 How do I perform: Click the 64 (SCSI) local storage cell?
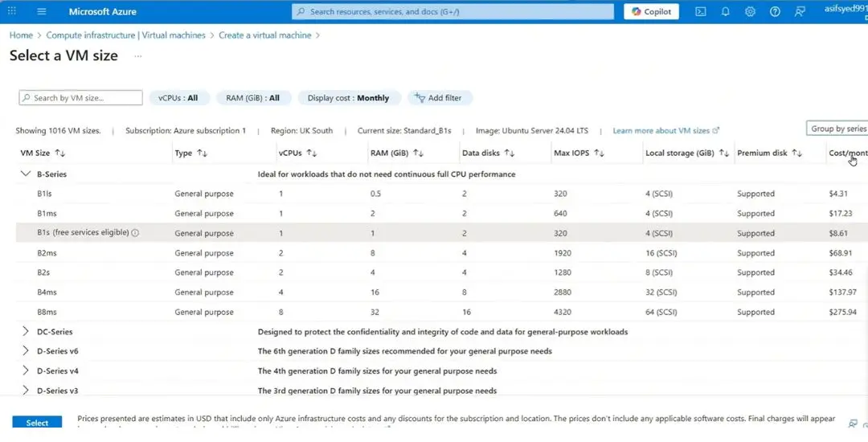click(661, 312)
